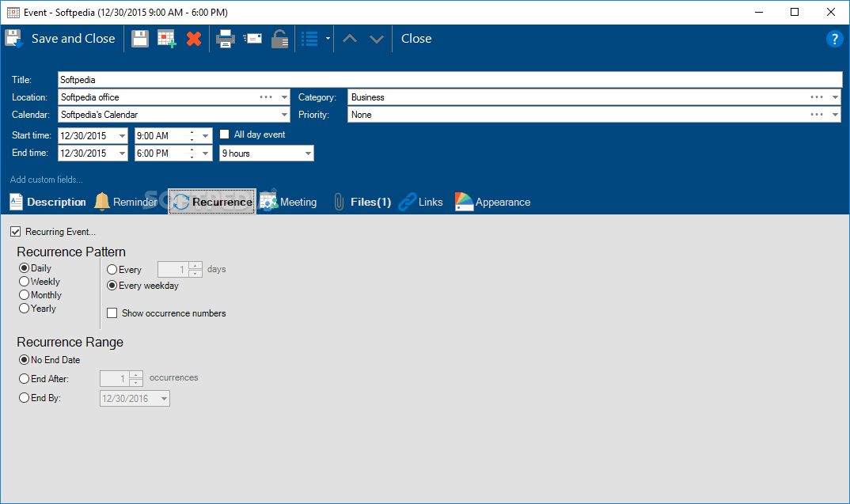Select the End By radio button

tap(24, 398)
